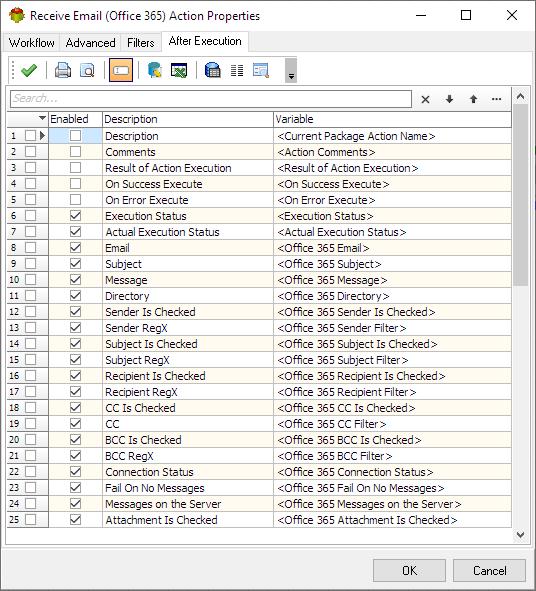Image resolution: width=536 pixels, height=591 pixels.
Task: Find next with down arrow icon
Action: 449,99
